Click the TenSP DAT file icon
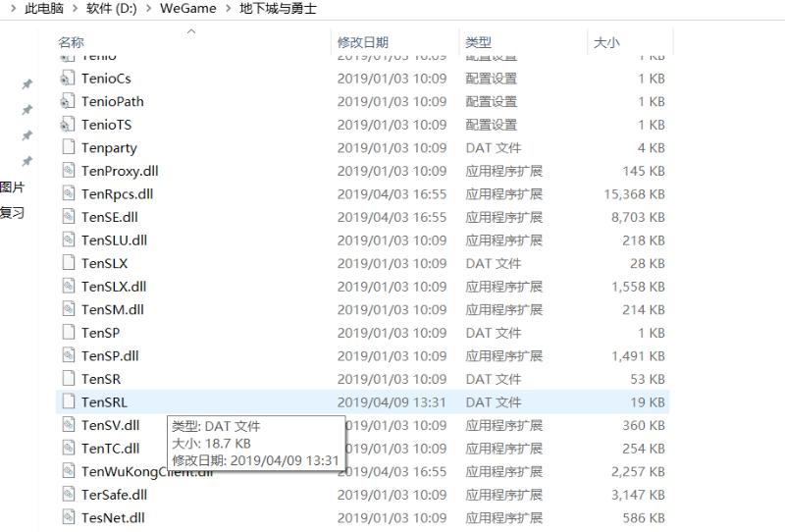Screen dimensions: 785x532 (x=68, y=333)
